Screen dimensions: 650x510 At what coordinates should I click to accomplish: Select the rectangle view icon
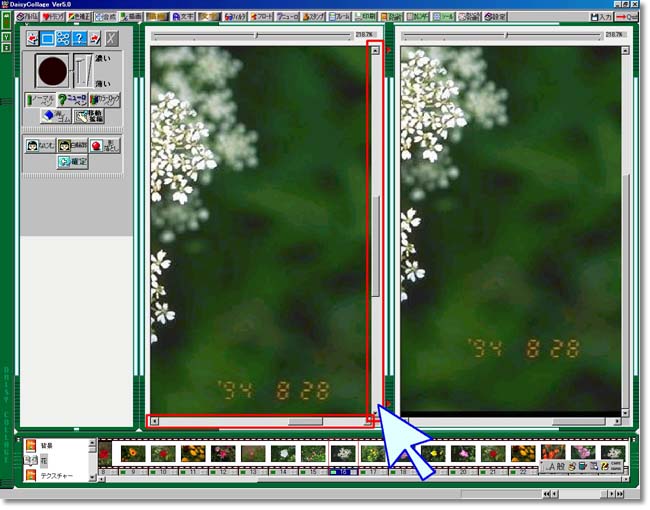(47, 39)
